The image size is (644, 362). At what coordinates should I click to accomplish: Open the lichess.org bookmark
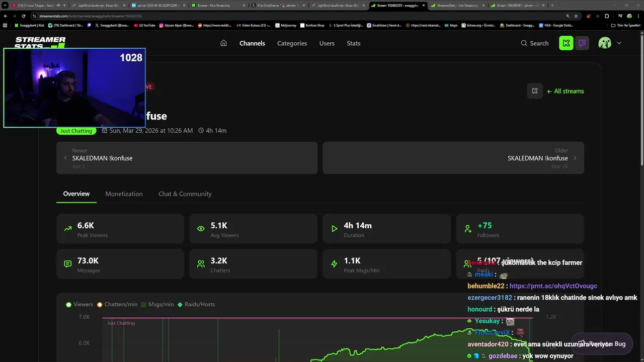[x=478, y=25]
